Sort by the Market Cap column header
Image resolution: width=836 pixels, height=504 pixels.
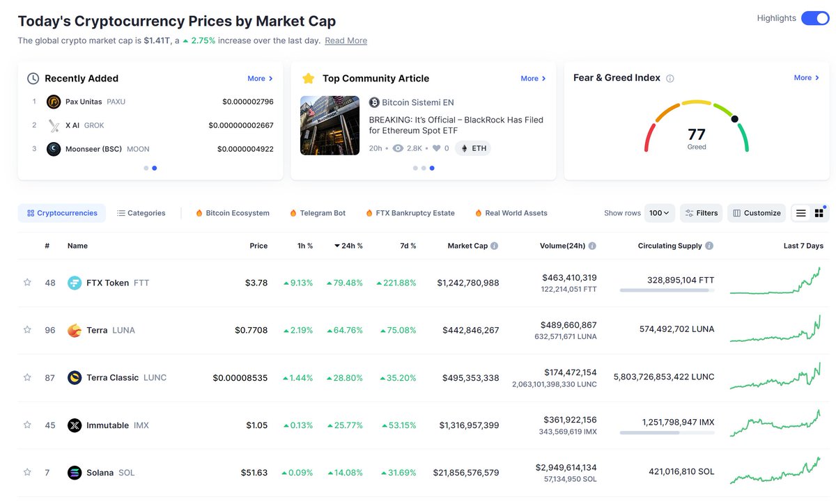point(467,246)
